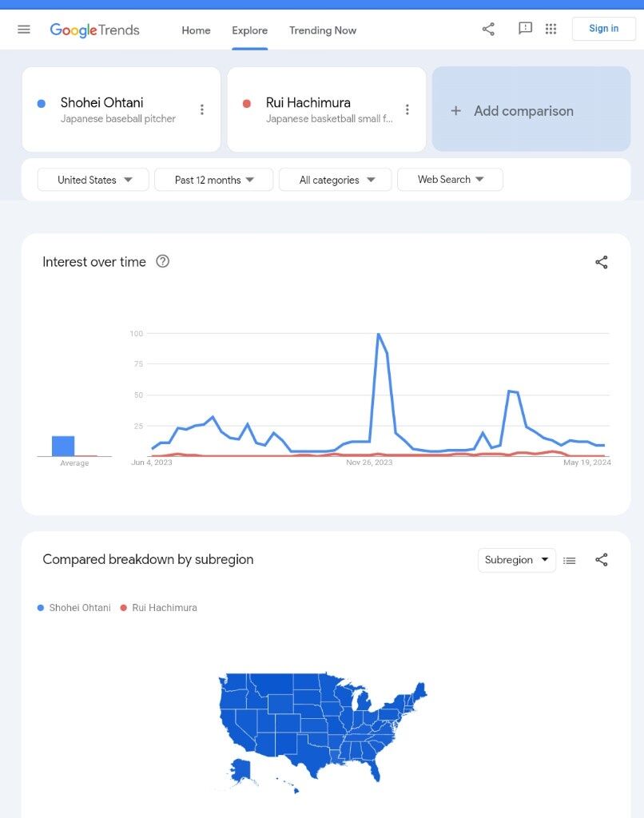Toggle list view for subregion breakdown
This screenshot has width=644, height=818.
570,561
